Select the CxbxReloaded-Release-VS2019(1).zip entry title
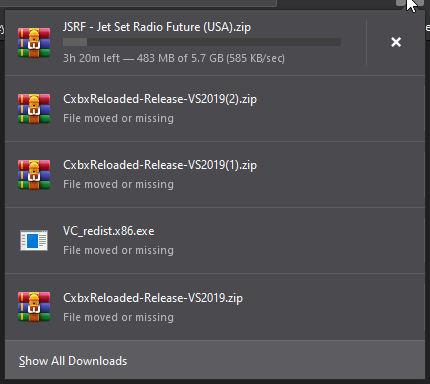 pyautogui.click(x=160, y=165)
